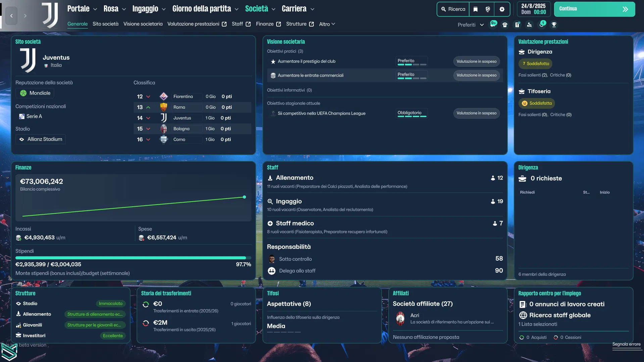Open settings gear icon
This screenshot has height=362, width=644.
(x=502, y=9)
